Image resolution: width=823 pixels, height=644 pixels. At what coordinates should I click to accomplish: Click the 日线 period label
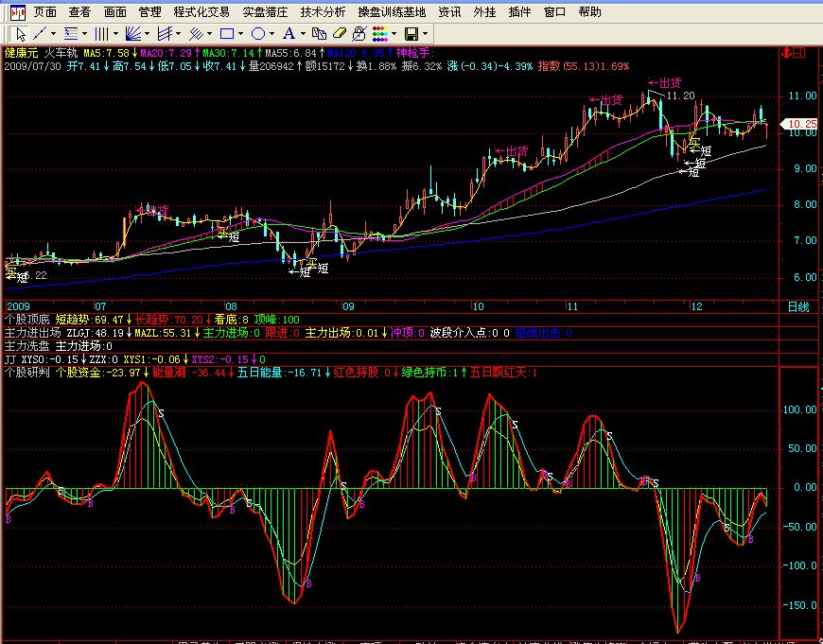click(x=798, y=307)
